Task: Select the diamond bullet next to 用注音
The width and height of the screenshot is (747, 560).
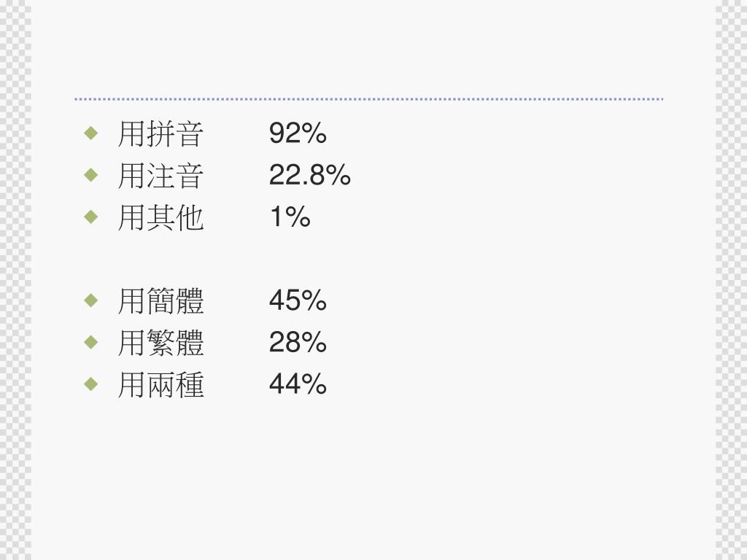Action: [x=90, y=175]
